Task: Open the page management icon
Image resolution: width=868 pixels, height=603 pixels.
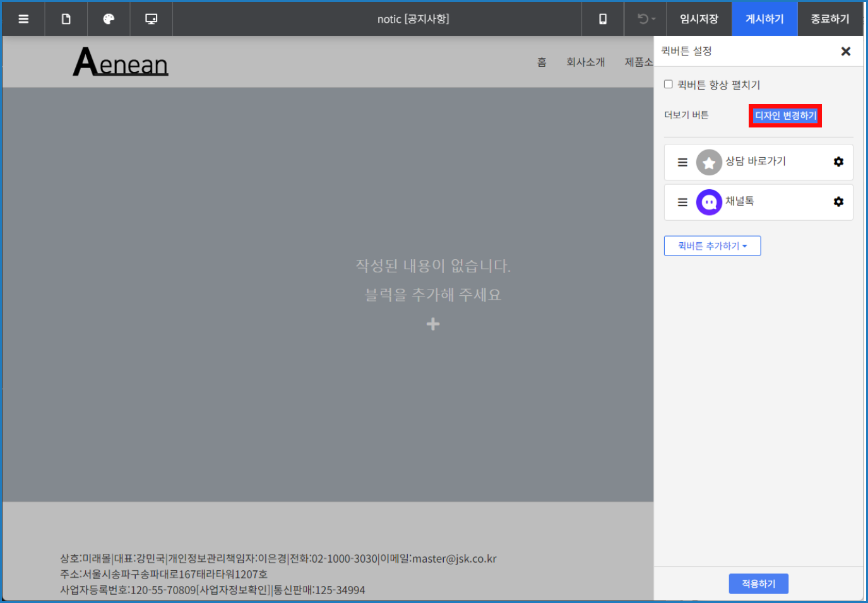Action: click(66, 18)
